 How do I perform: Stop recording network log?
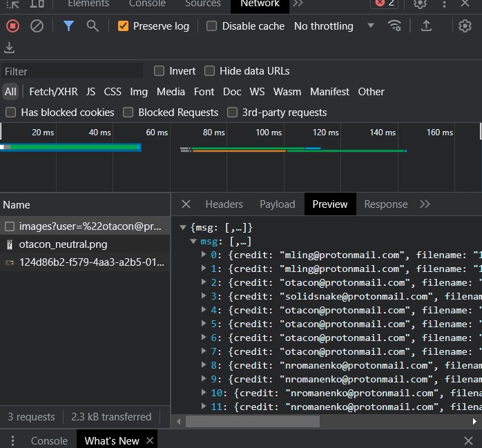[x=12, y=26]
